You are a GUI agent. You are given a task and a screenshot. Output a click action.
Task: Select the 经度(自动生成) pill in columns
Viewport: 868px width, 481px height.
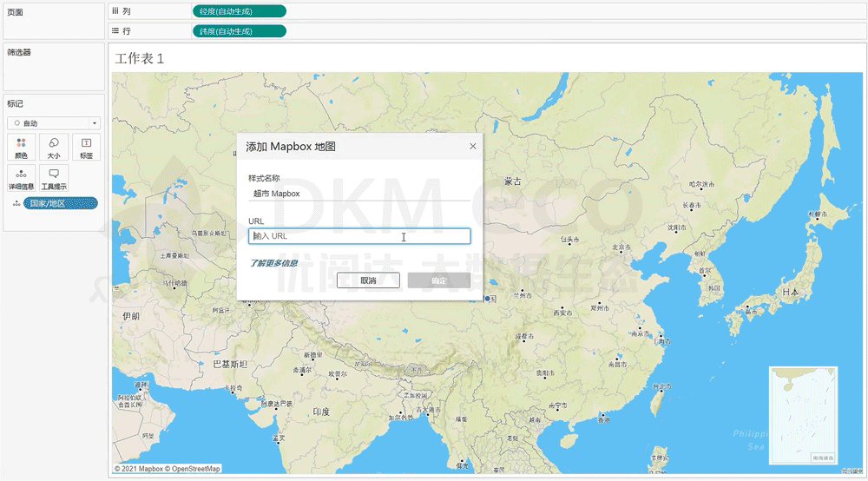[240, 11]
